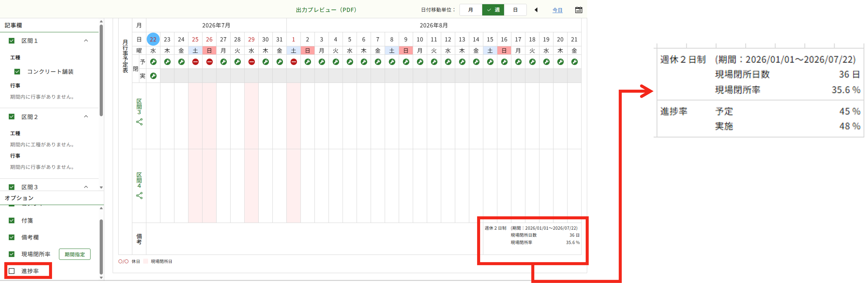
Task: Click the 備考 row label
Action: [x=139, y=239]
